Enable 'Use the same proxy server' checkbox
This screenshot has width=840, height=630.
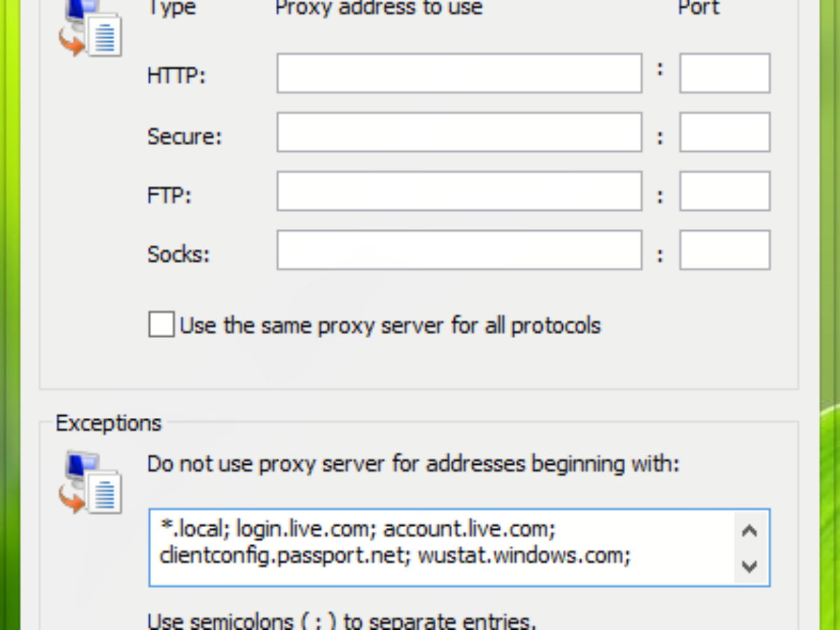point(161,325)
